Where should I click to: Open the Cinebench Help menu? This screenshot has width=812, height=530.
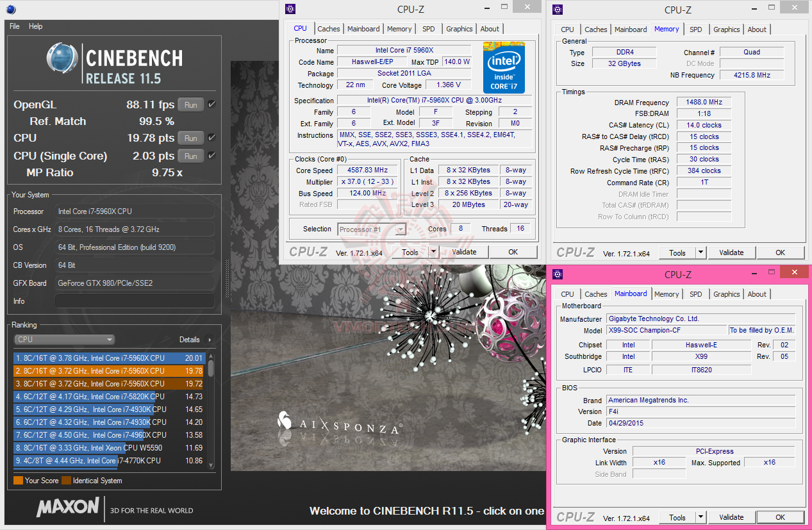tap(36, 26)
